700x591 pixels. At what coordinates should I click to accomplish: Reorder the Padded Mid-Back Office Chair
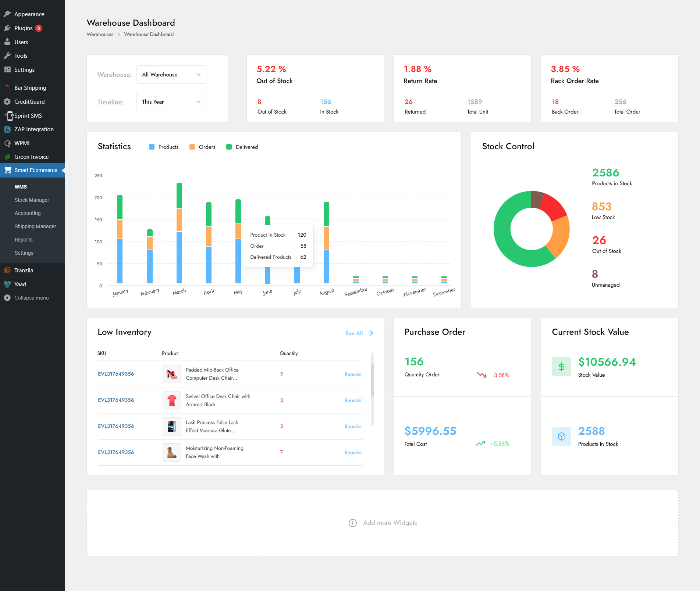coord(353,374)
